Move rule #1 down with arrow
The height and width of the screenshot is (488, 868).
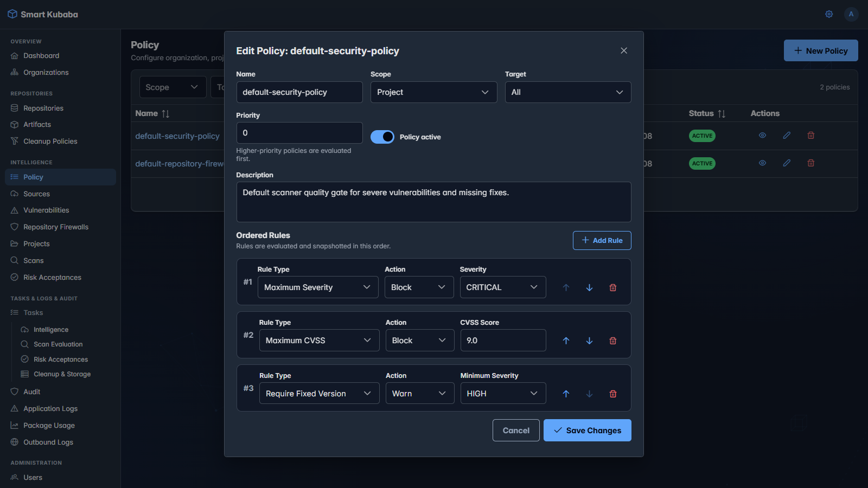[x=589, y=287]
